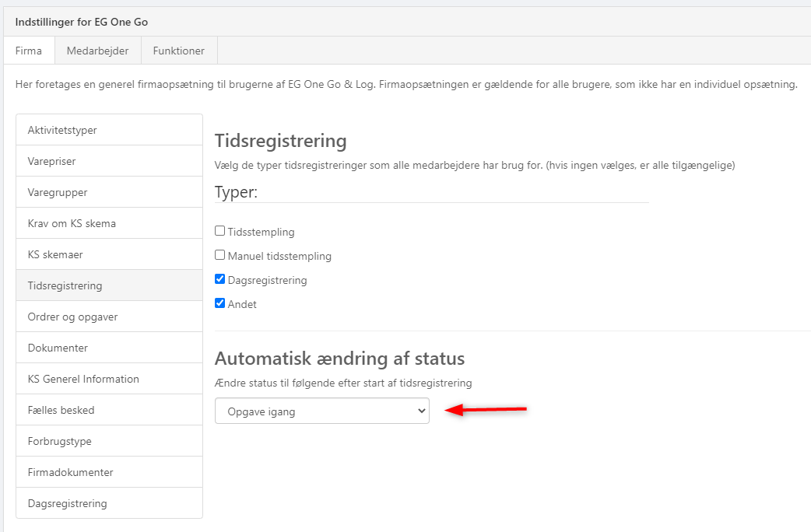Open Krav om KS skema section
The height and width of the screenshot is (532, 811).
tap(109, 223)
